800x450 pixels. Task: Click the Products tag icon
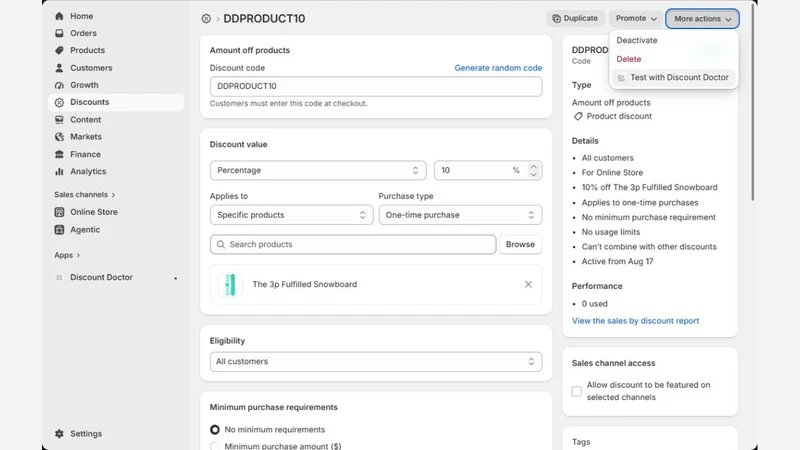pos(59,51)
